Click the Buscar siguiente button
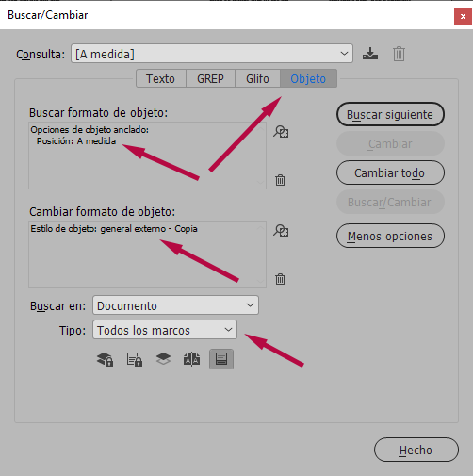 390,114
